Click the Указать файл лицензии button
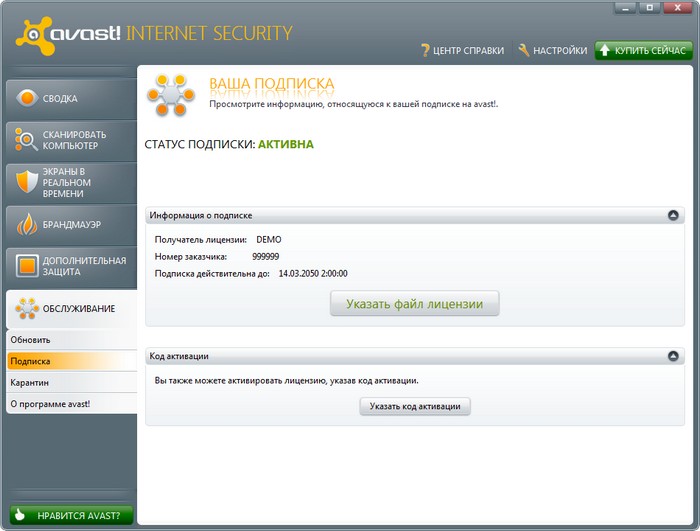The image size is (700, 531). [x=414, y=304]
